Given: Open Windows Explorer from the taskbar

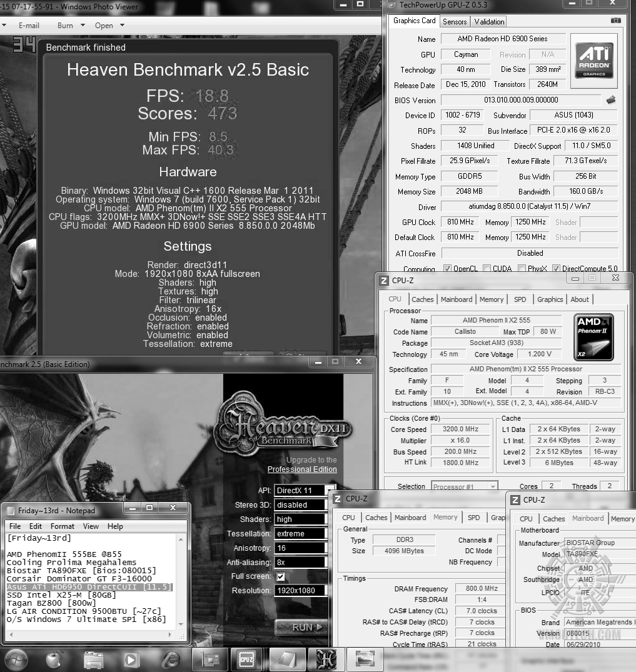Looking at the screenshot, I should pyautogui.click(x=93, y=660).
